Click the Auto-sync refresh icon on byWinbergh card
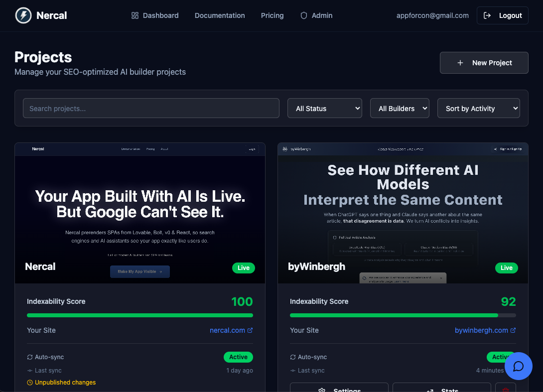The width and height of the screenshot is (543, 392). 293,357
